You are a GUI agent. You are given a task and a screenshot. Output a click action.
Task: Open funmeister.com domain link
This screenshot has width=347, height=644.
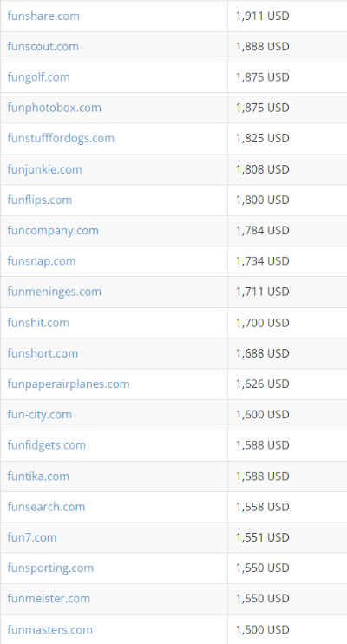coord(48,598)
